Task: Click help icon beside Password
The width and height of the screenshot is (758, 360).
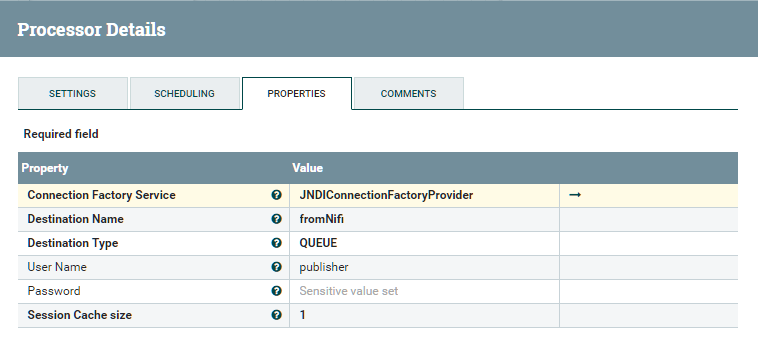Action: point(277,291)
